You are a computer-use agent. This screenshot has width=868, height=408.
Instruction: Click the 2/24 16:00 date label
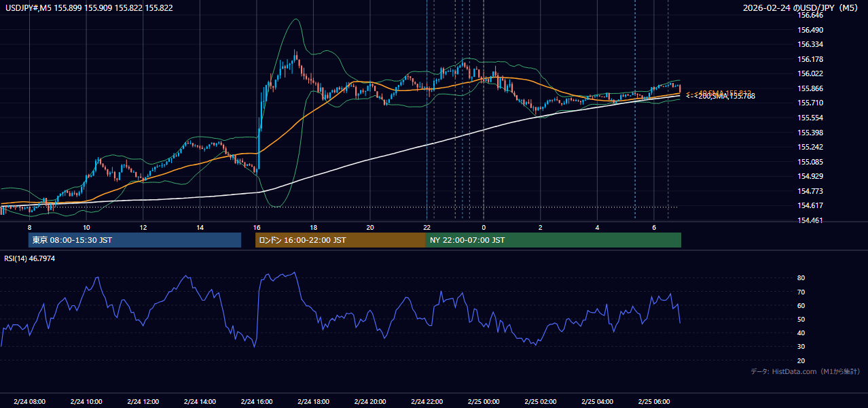(257, 402)
